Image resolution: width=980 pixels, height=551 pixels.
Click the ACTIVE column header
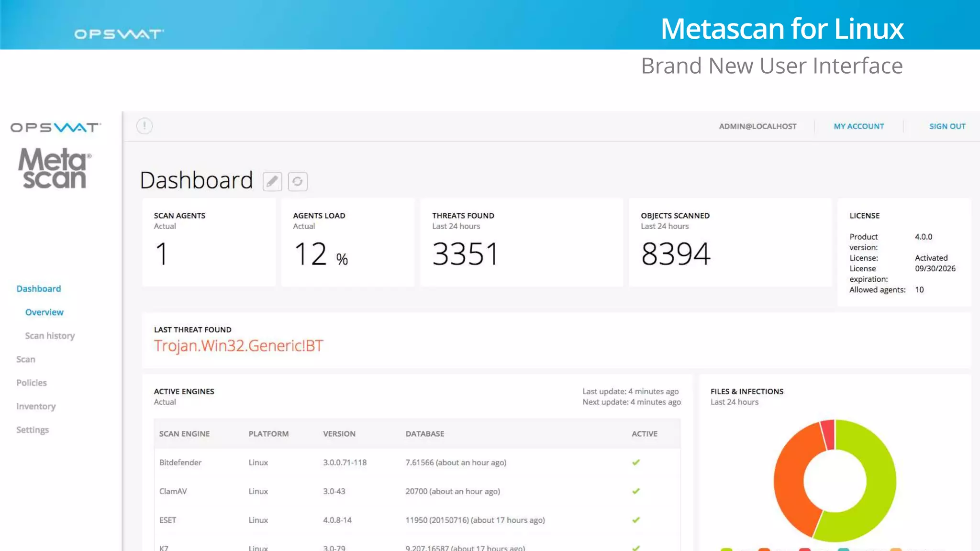[x=645, y=434]
